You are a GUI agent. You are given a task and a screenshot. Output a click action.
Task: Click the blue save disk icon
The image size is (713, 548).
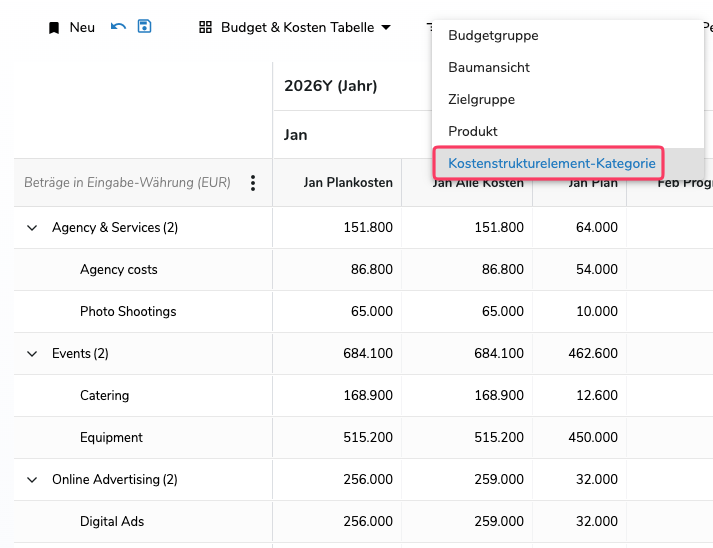(x=144, y=26)
